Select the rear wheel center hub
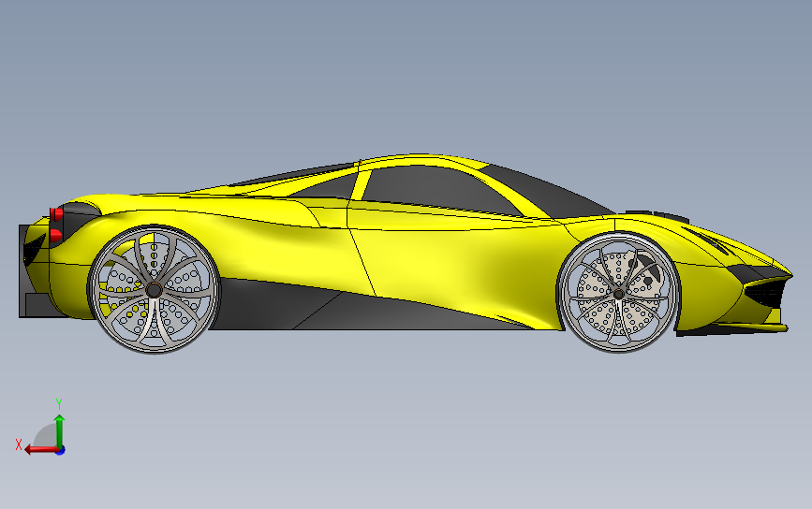This screenshot has width=812, height=509. click(x=154, y=290)
